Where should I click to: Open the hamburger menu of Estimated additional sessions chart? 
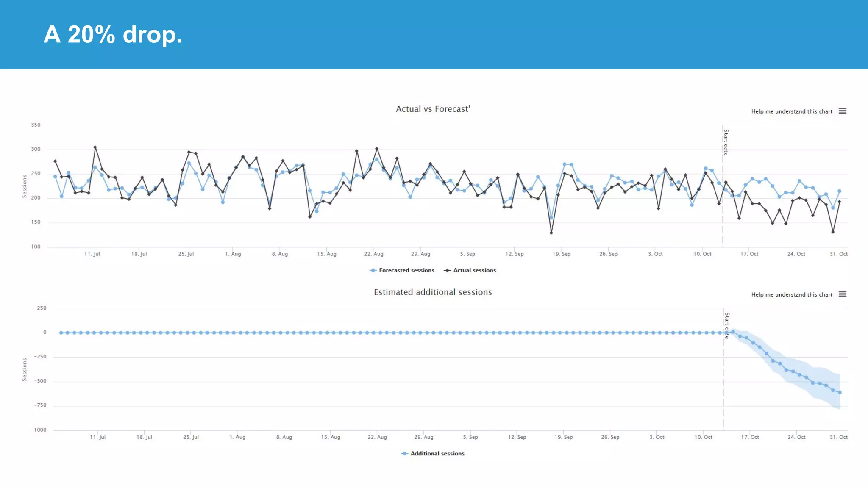[842, 294]
